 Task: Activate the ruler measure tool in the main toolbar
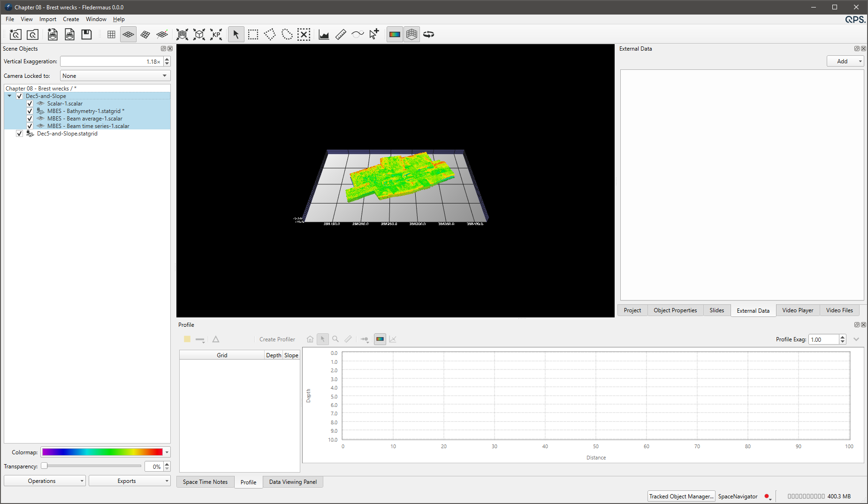(341, 34)
